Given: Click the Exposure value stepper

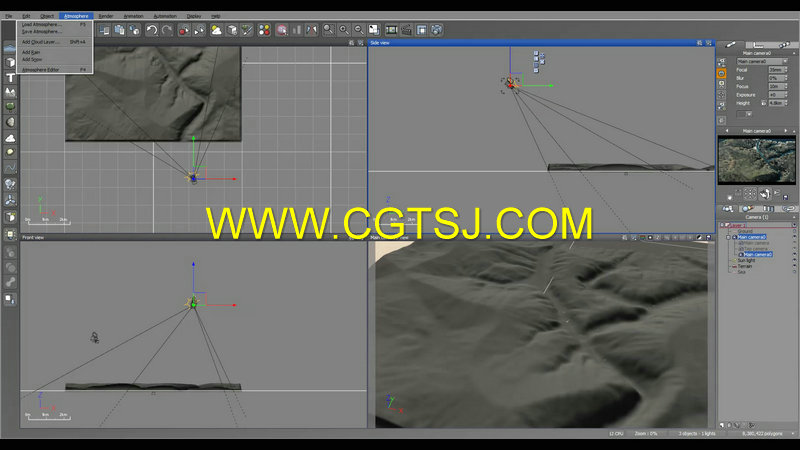Looking at the screenshot, I should click(786, 95).
